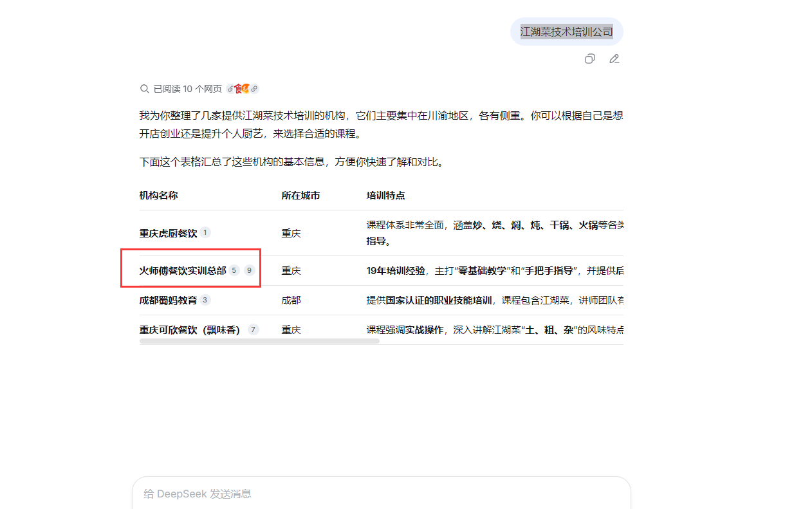Select the 重庆可欣餐饮（飘味香） institution name

[x=190, y=330]
